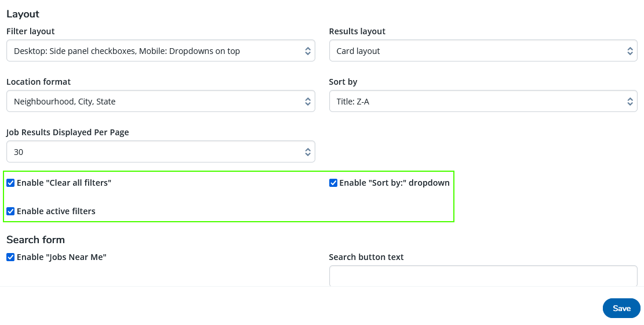Open the Results layout dropdown
Viewport: 644px width, 325px height.
[x=483, y=51]
